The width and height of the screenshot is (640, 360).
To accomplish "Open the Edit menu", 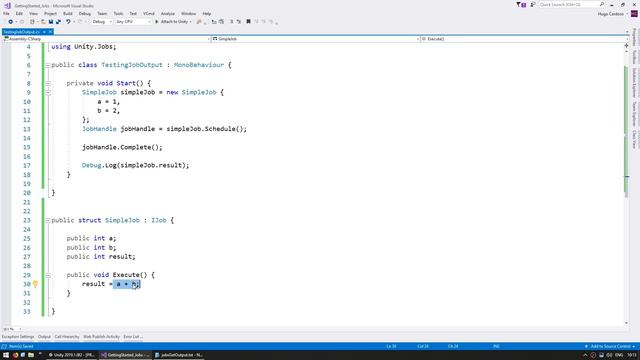I will pos(19,13).
